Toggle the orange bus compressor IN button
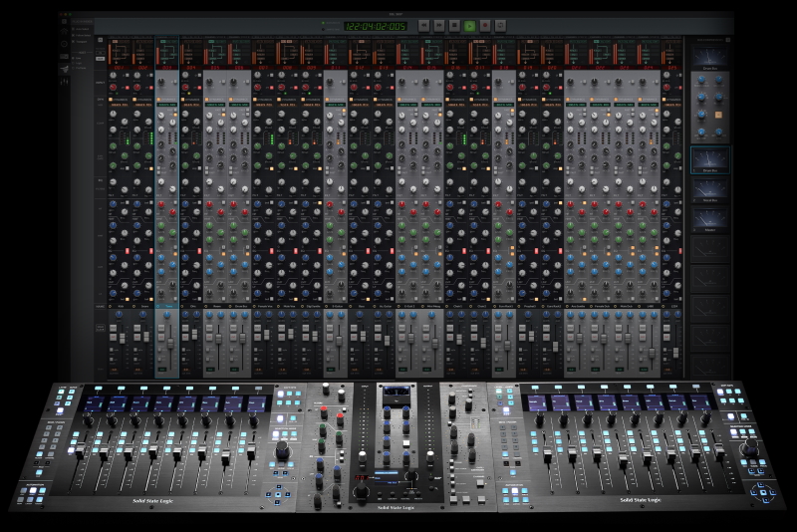Viewport: 797px width, 532px height. point(718,115)
